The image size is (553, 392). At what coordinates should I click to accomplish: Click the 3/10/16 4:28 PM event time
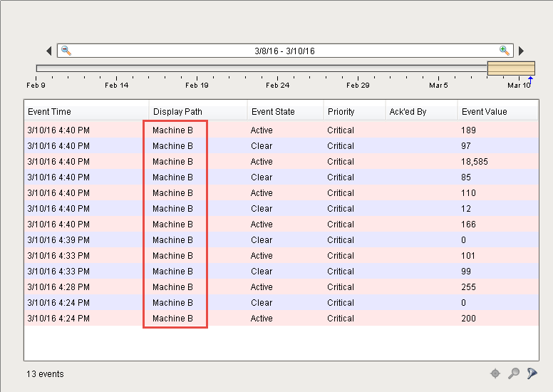click(58, 287)
